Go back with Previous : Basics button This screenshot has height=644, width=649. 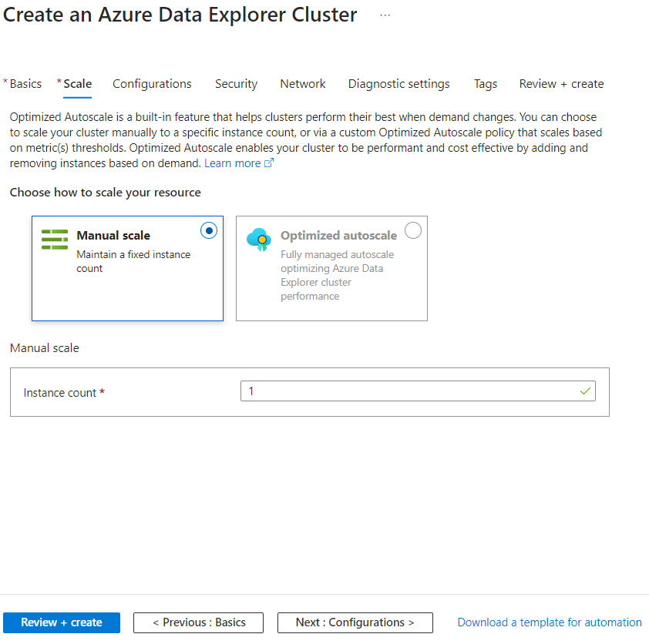(x=199, y=622)
